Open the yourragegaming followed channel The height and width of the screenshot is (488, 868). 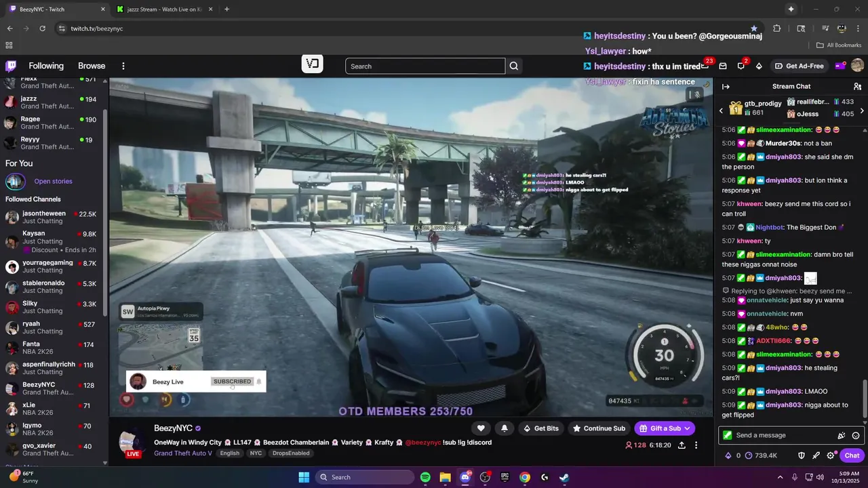(x=52, y=266)
